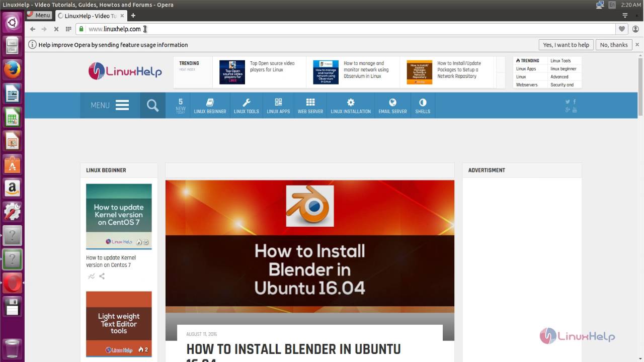Select Advanced trending tag
This screenshot has width=644, height=362.
point(559,77)
